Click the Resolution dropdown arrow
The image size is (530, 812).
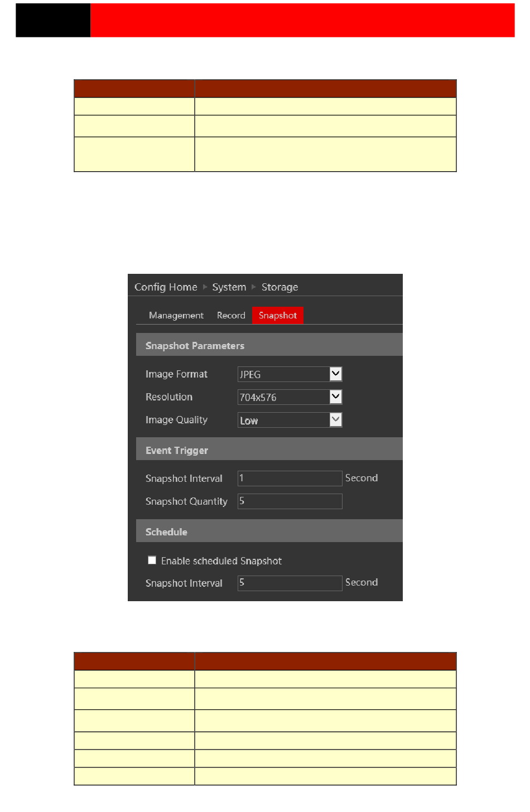[x=335, y=397]
